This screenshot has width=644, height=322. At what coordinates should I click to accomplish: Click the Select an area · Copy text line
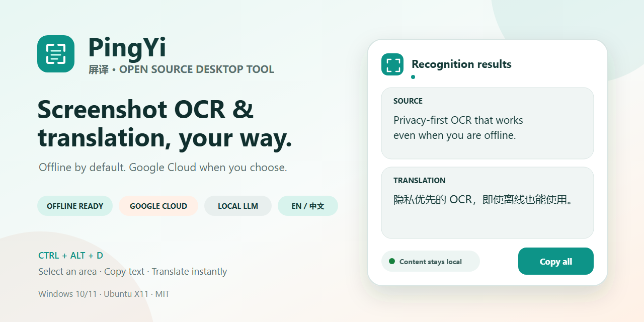[x=133, y=272]
